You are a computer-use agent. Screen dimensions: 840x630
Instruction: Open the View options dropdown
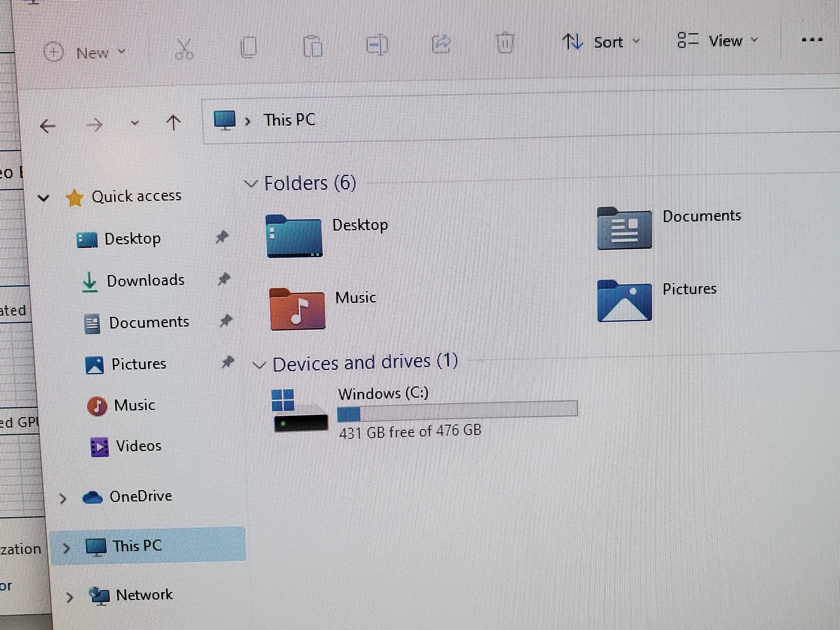click(x=717, y=41)
